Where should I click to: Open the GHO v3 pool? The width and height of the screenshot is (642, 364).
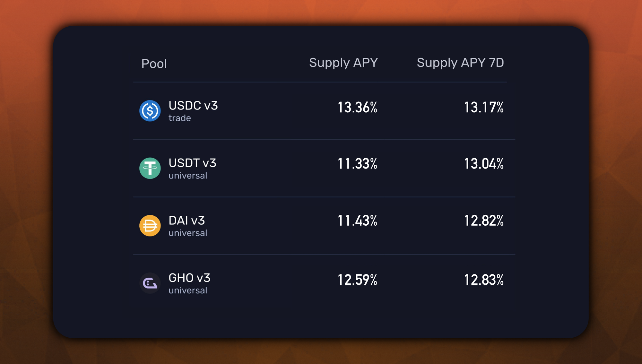(189, 278)
